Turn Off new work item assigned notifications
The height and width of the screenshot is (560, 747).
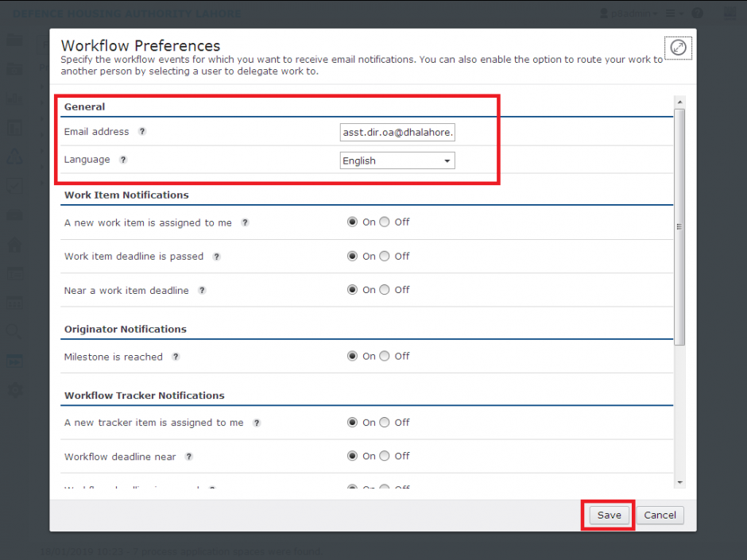tap(384, 222)
